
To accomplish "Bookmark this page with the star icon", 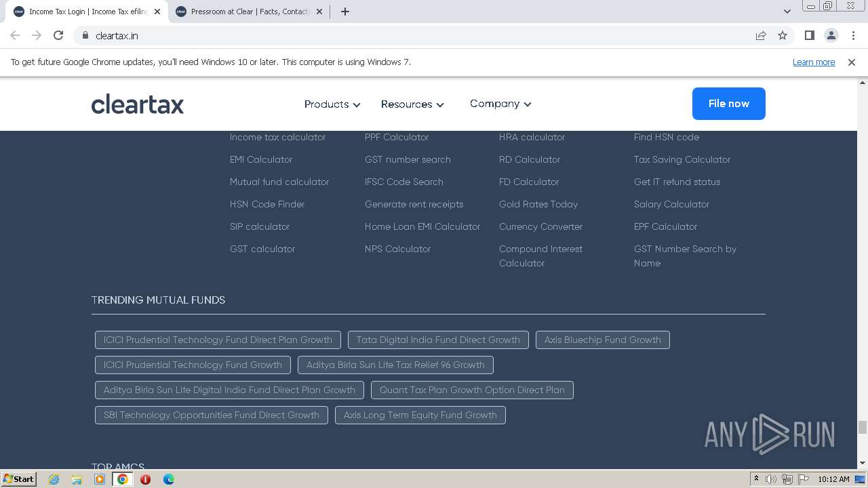I will point(783,35).
